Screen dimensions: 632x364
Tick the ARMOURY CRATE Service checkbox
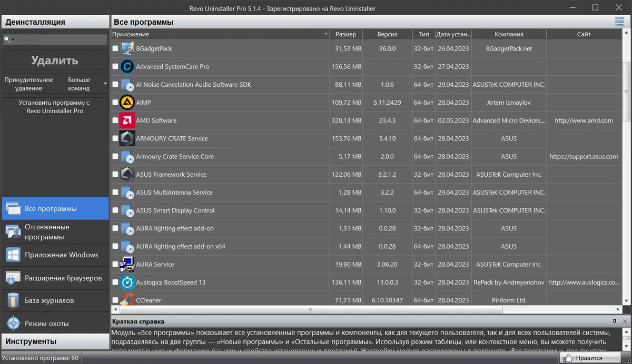click(x=115, y=138)
